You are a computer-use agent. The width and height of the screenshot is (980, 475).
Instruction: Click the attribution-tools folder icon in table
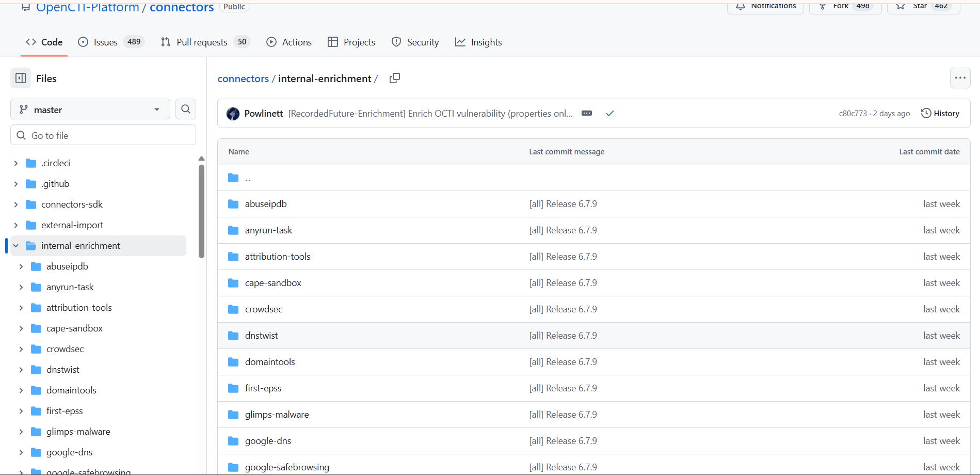pyautogui.click(x=233, y=257)
